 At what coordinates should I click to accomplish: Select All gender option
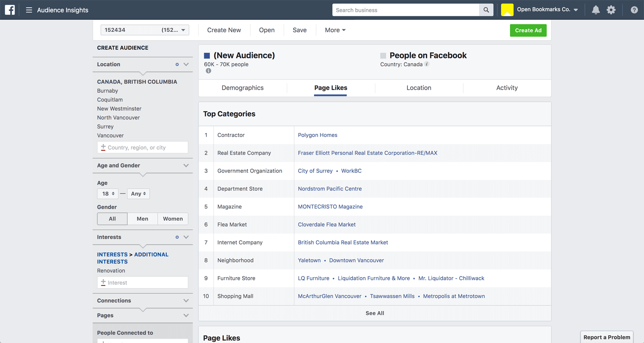(x=112, y=219)
